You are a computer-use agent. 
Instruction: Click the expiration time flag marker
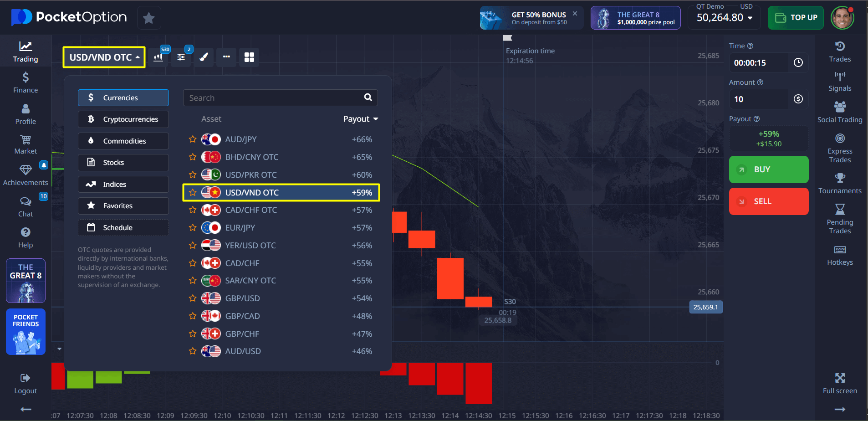[508, 38]
